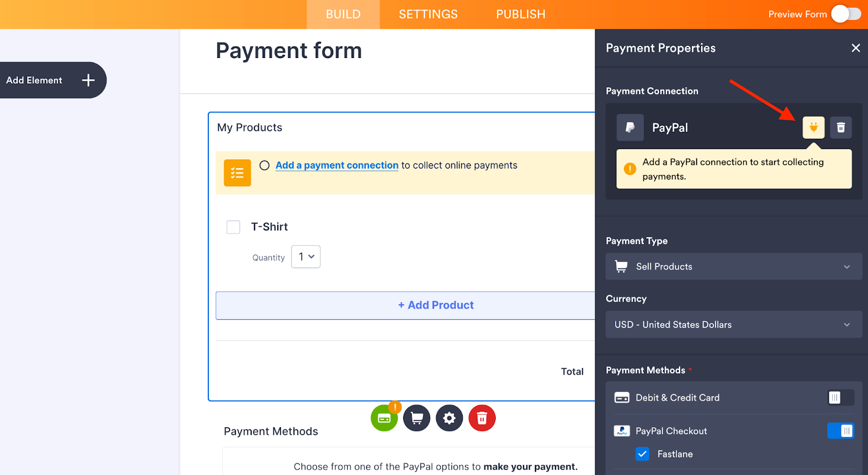868x475 pixels.
Task: Delete the PayPal payment connection via trash icon
Action: 841,127
